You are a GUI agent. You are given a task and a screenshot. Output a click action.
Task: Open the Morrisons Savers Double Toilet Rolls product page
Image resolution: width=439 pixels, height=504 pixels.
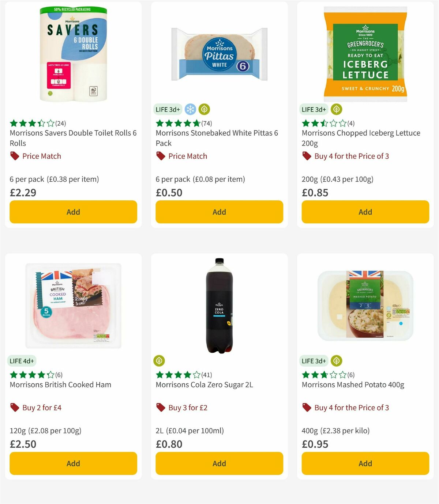click(x=73, y=138)
